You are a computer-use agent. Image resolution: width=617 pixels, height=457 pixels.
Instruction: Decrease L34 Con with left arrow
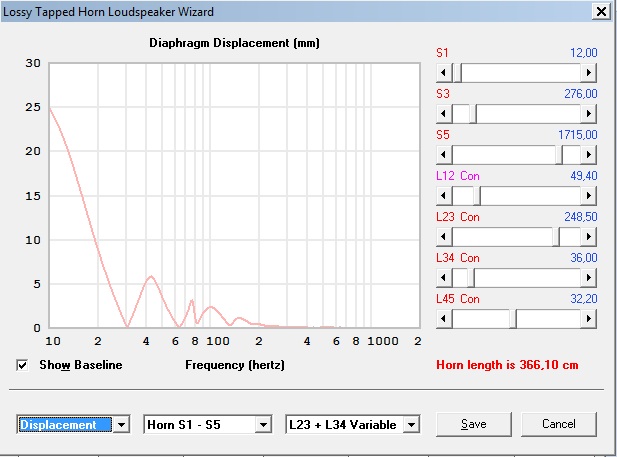[x=444, y=278]
